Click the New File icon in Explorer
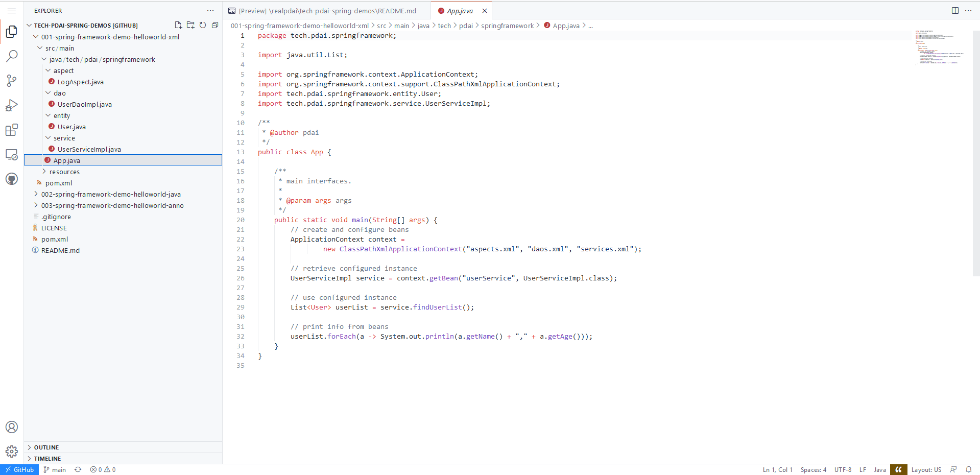Image resolution: width=980 pixels, height=475 pixels. click(178, 25)
